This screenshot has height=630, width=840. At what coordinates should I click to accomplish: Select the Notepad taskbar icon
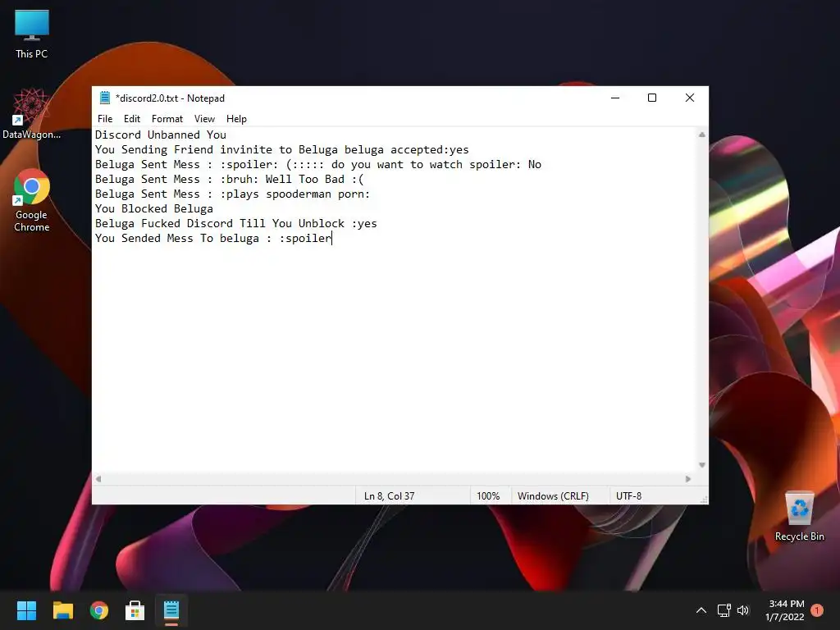(171, 610)
